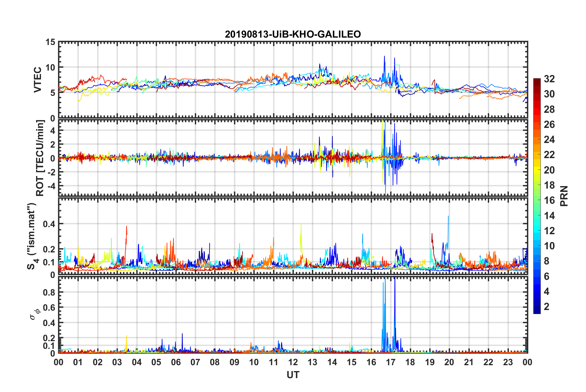Click UT axis tick 19
The image size is (586, 392).
coord(430,362)
